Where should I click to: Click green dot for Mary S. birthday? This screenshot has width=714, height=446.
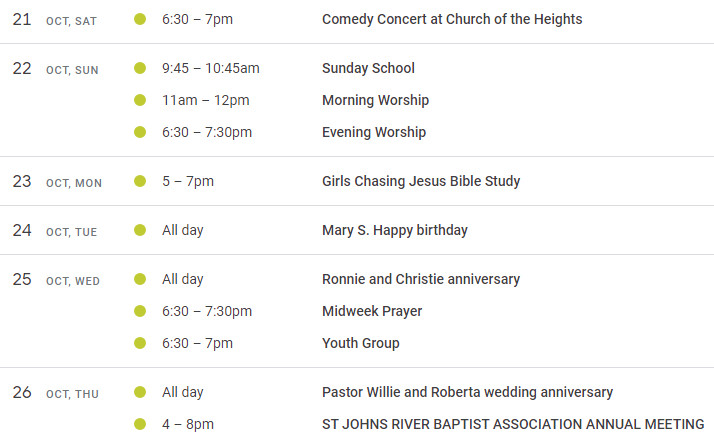tap(140, 230)
